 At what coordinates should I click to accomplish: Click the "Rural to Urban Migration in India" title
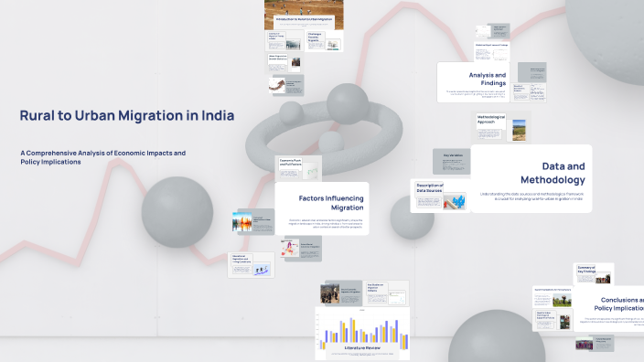[x=127, y=115]
